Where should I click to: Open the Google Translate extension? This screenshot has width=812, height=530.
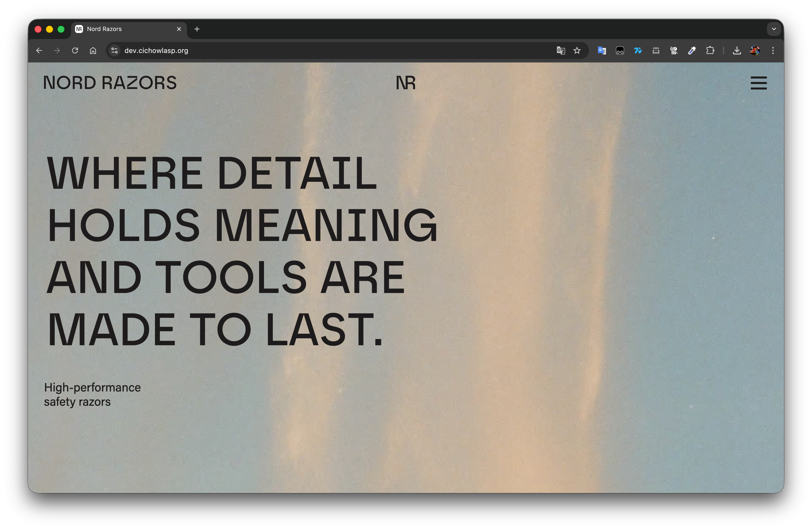(602, 51)
